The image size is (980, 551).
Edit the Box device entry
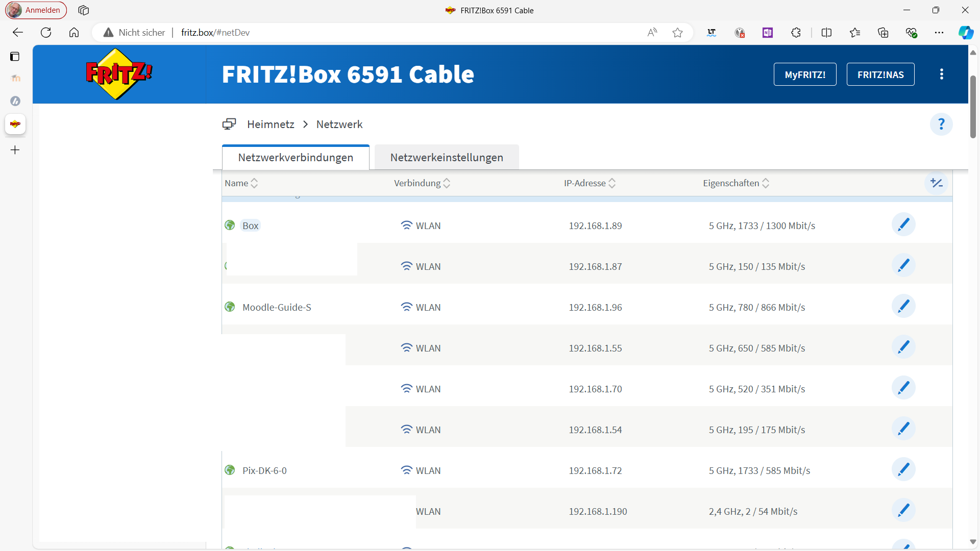903,224
